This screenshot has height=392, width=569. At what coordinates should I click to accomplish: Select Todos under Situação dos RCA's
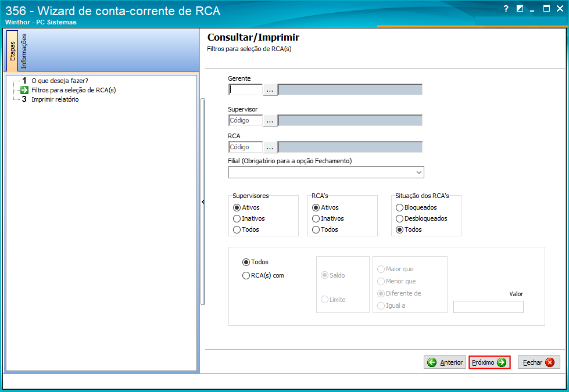point(409,229)
